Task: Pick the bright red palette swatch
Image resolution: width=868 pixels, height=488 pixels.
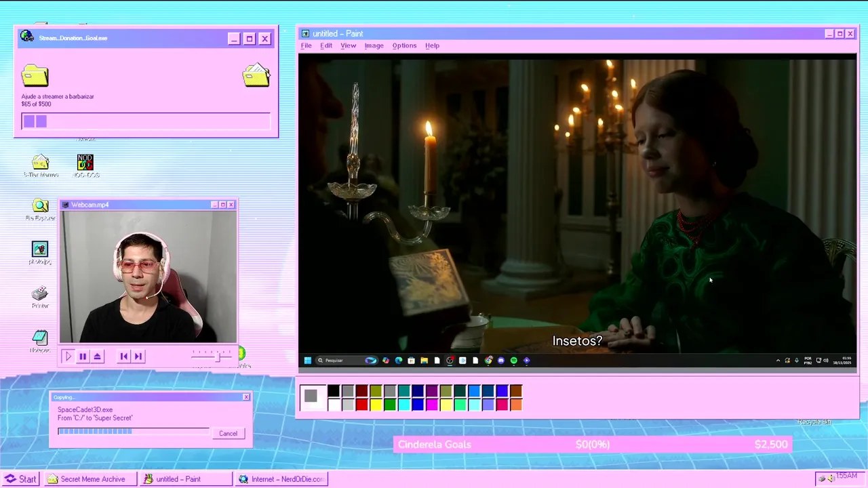Action: pos(361,405)
